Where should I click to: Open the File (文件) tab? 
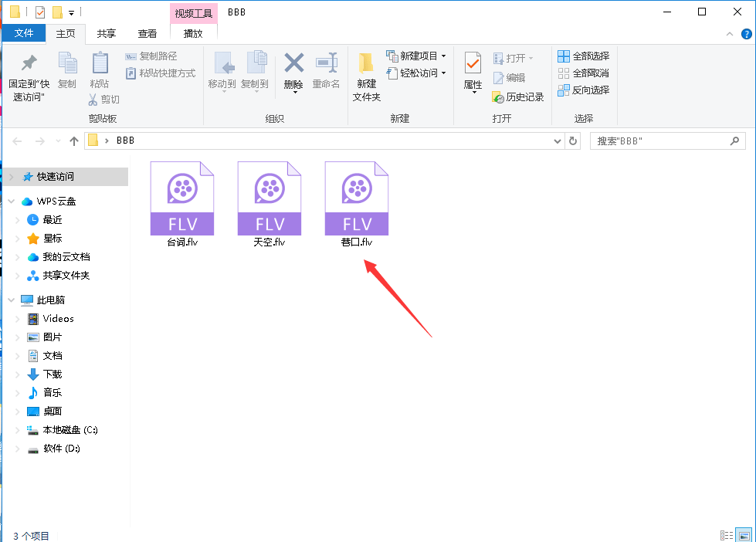(x=24, y=33)
